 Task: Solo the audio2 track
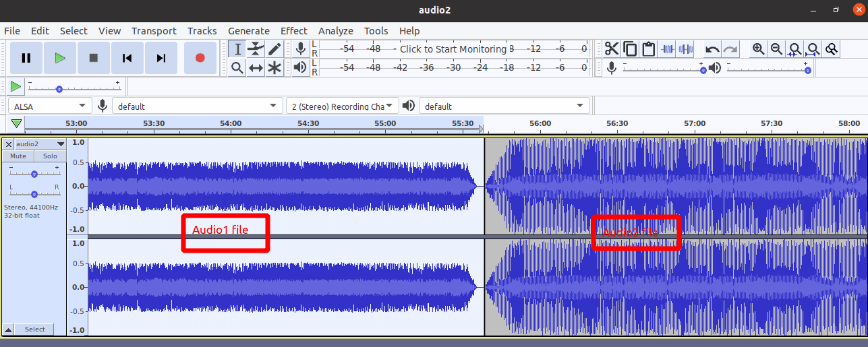coord(50,156)
